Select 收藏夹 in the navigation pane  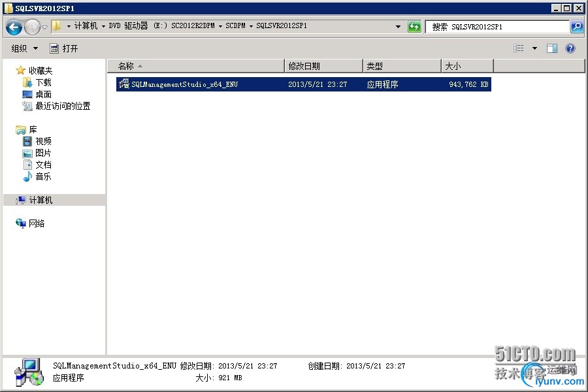tap(41, 71)
